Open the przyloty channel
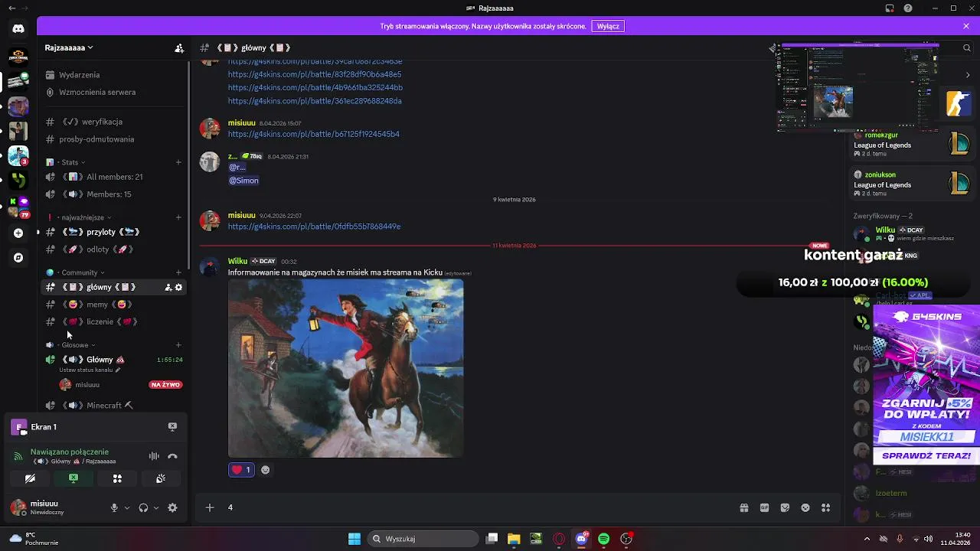This screenshot has height=551, width=980. coord(112,232)
